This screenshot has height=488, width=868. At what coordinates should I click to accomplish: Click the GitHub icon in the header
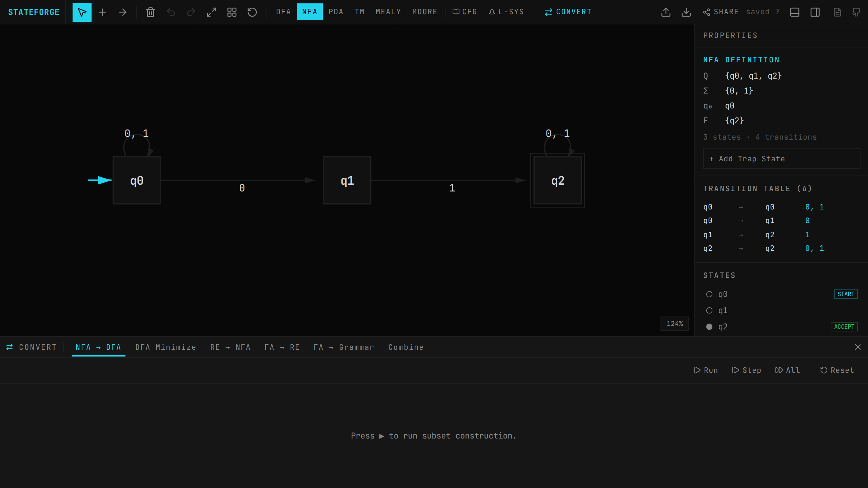[x=857, y=12]
